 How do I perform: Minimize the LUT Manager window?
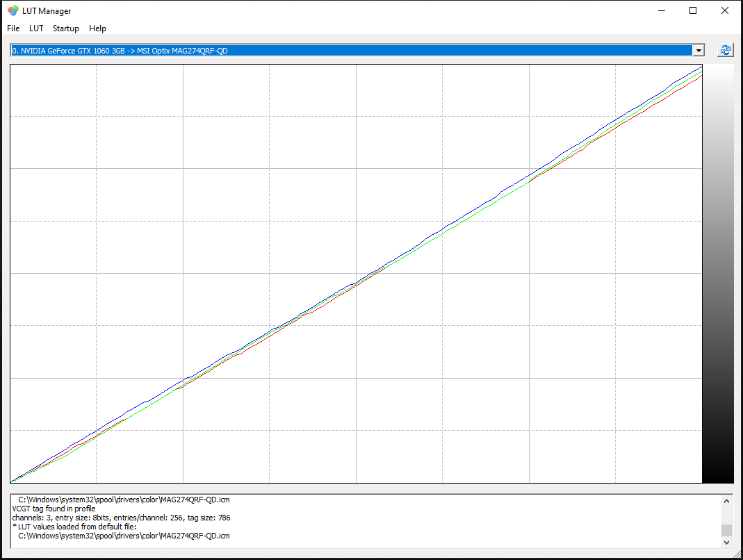(662, 10)
